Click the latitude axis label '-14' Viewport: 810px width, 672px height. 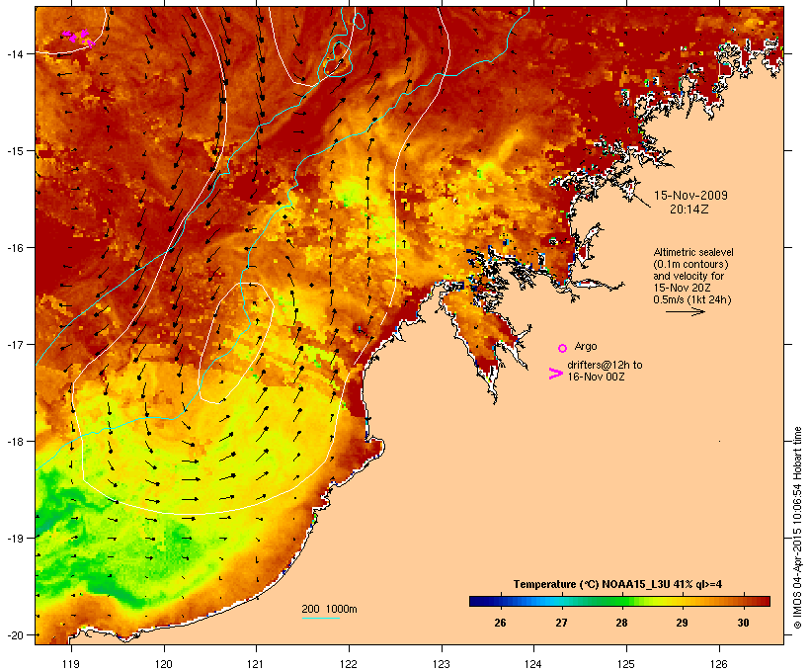pyautogui.click(x=15, y=53)
